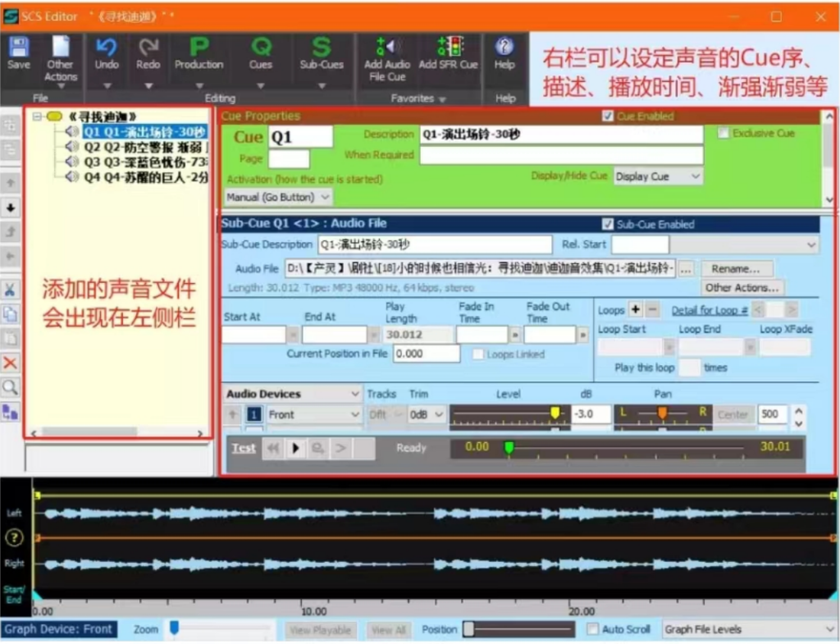840x644 pixels.
Task: Open the 0dB Trim dropdown
Action: tap(427, 414)
